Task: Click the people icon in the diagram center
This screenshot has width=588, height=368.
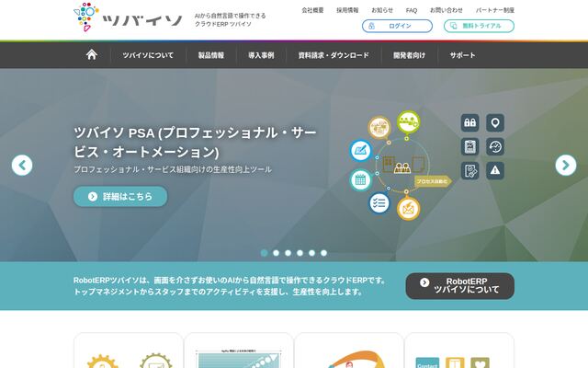Action: 402,167
